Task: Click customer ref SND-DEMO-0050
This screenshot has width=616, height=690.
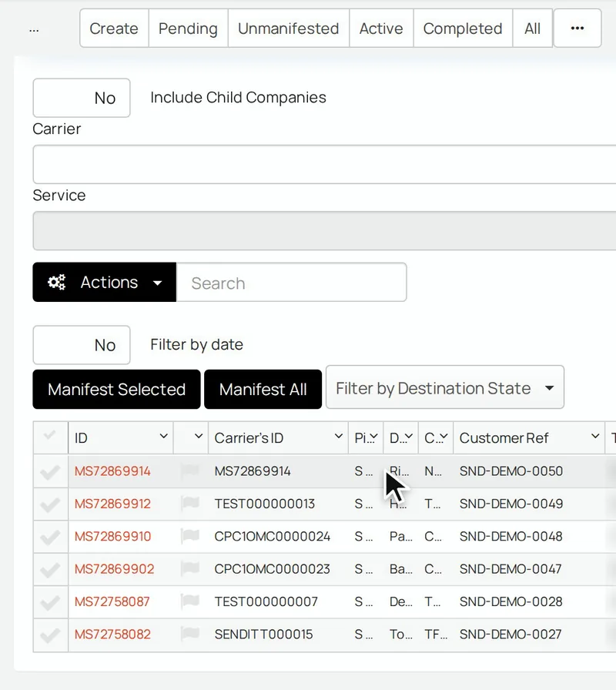Action: [x=511, y=471]
